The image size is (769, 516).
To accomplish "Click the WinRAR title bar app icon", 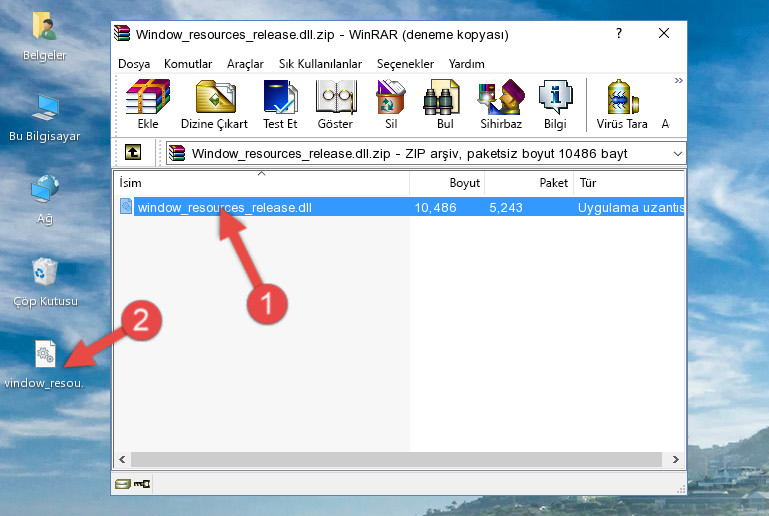I will pos(122,33).
